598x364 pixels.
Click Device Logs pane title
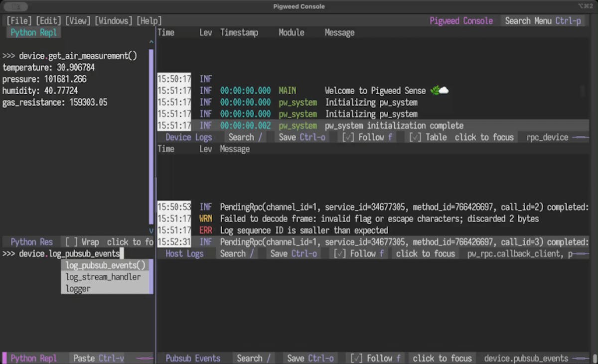pyautogui.click(x=189, y=137)
